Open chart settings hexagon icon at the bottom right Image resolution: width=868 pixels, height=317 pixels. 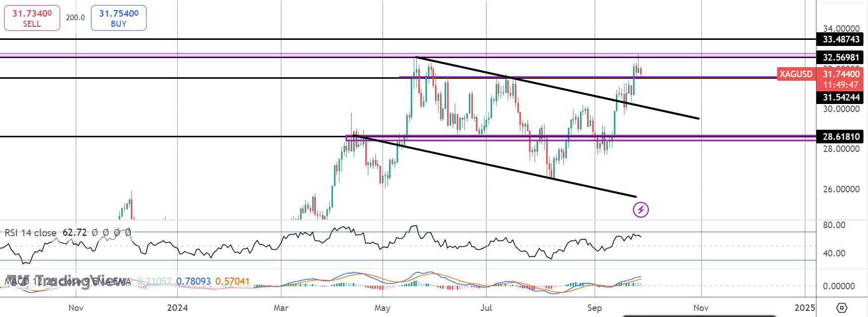(841, 307)
